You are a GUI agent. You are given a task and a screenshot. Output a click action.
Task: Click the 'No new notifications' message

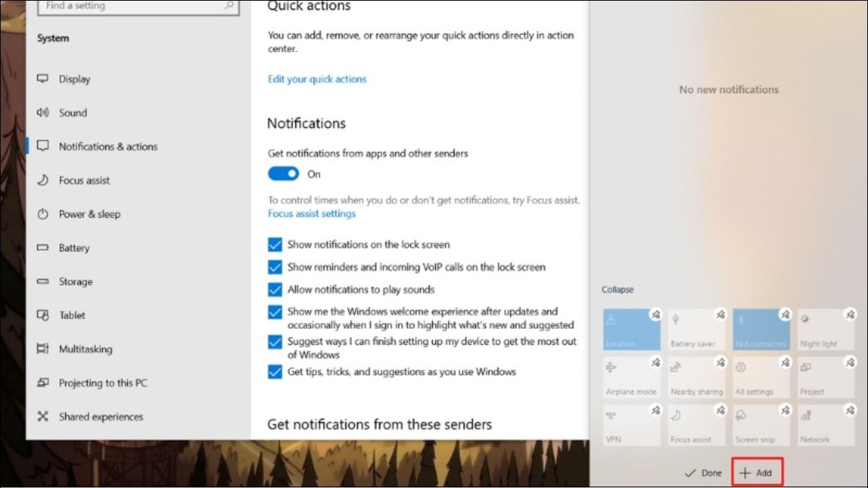[728, 90]
